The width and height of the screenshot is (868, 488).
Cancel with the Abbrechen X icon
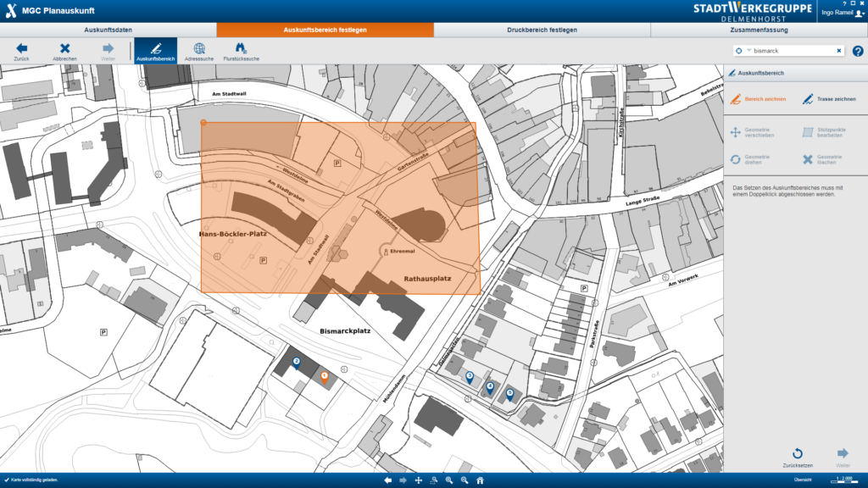64,51
